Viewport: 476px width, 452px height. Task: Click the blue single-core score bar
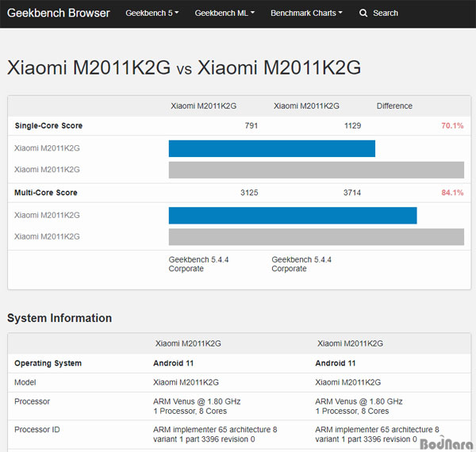(x=272, y=148)
